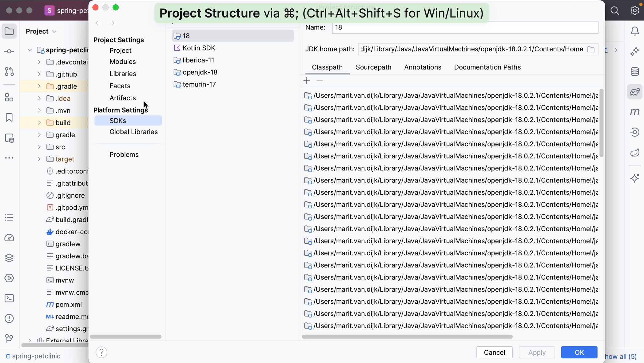
Task: Select the Problems icon in left sidebar
Action: point(9,319)
